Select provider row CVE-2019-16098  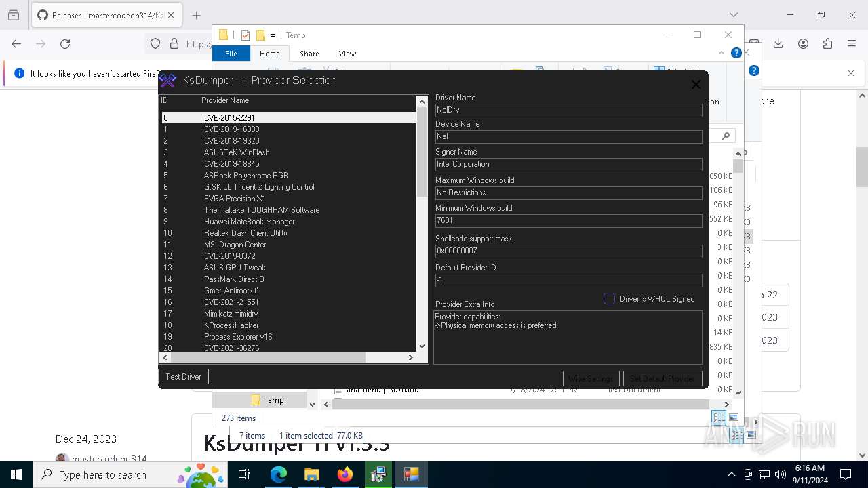(289, 129)
